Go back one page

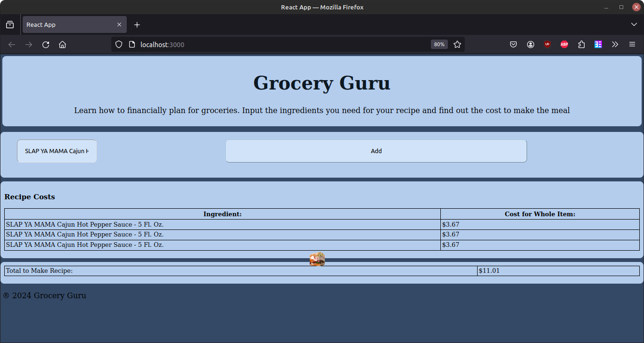[12, 44]
